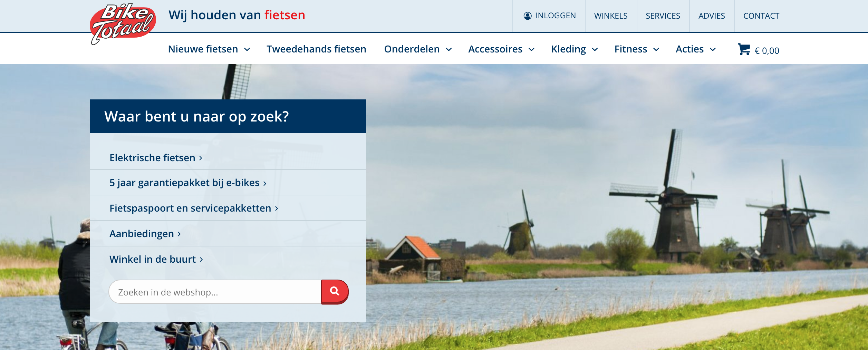
Task: Click the red magnifier search button
Action: (x=335, y=292)
